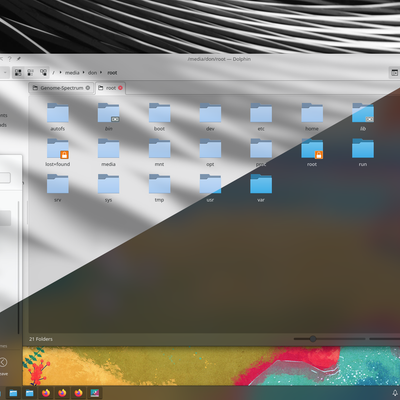Click the titlebar pin icon
400x400 pixels.
tap(19, 59)
